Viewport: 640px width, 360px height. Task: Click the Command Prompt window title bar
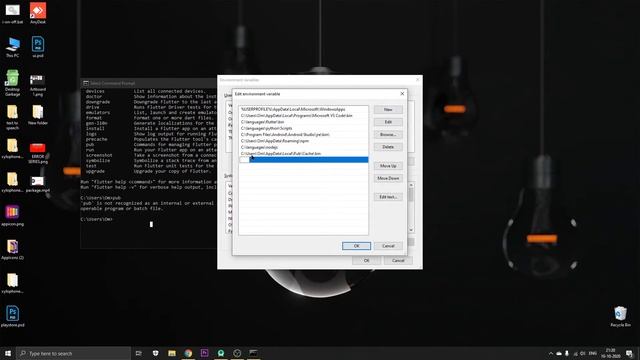(149, 83)
